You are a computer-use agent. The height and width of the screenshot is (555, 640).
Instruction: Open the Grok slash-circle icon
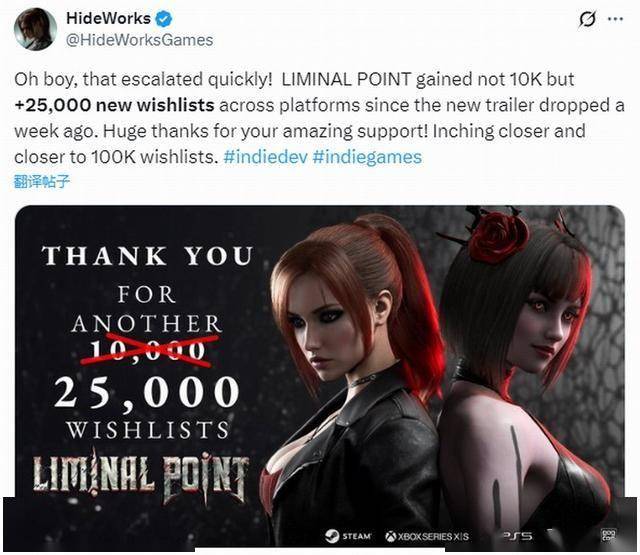point(587,19)
